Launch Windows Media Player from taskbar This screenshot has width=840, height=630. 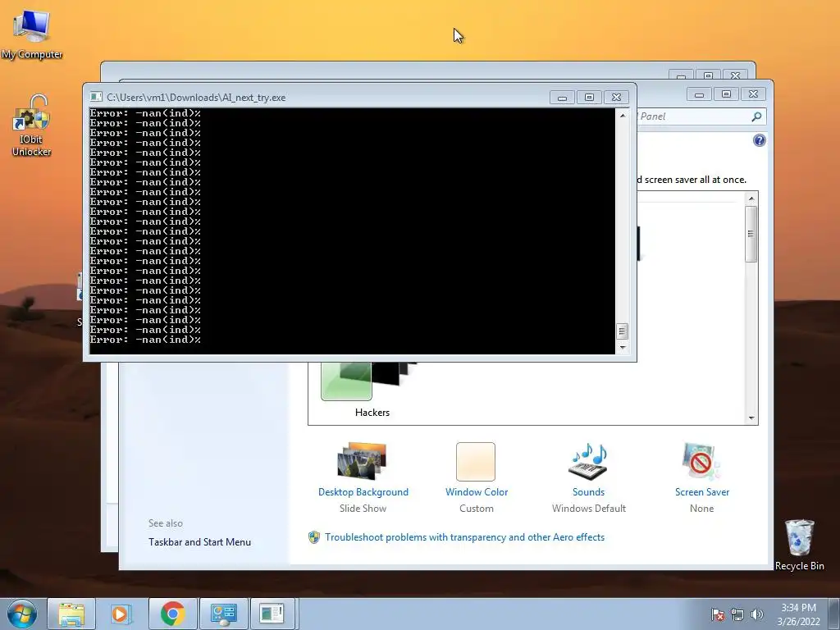click(121, 614)
